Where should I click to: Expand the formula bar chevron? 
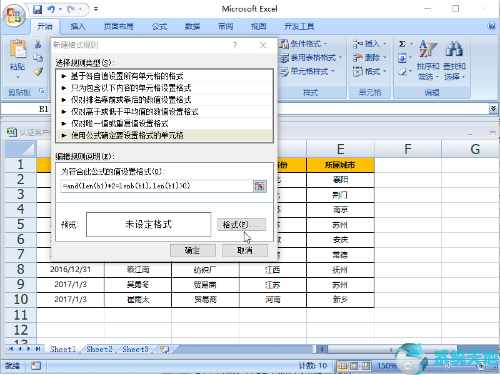493,108
